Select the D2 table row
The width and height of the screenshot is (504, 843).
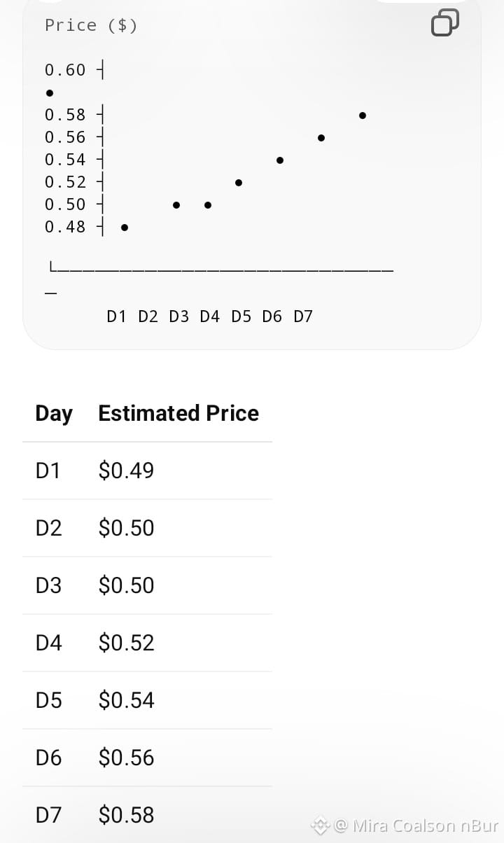click(x=147, y=528)
